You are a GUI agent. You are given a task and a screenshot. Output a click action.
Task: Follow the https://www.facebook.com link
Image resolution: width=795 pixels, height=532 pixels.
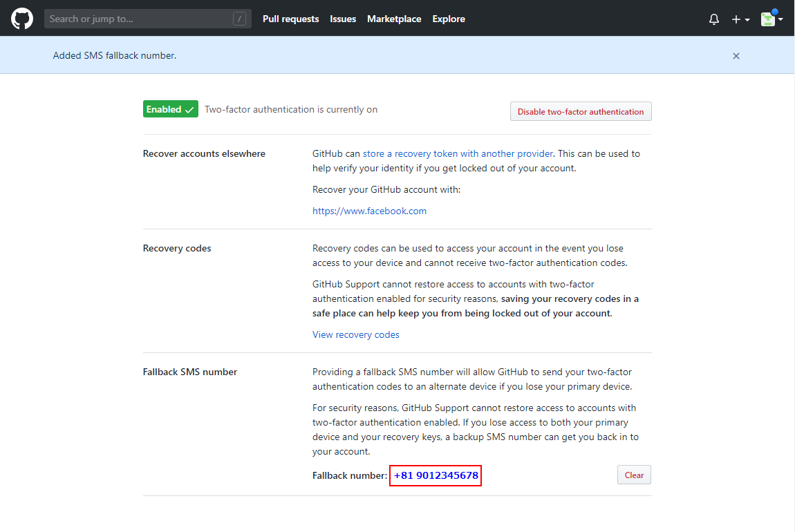point(369,211)
